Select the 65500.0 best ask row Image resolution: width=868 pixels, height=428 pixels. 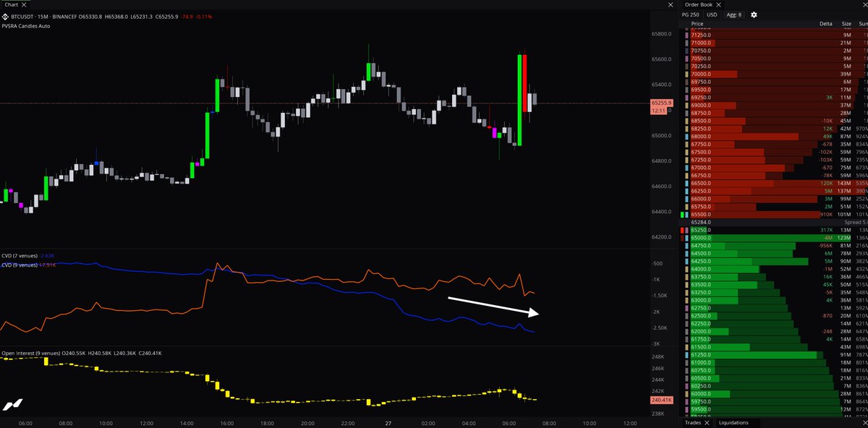(x=774, y=214)
